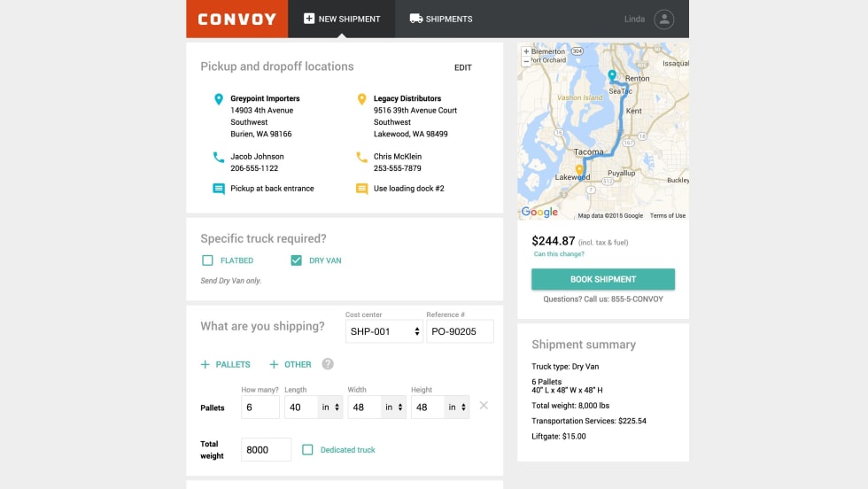Click the yellow dropoff location pin icon
The width and height of the screenshot is (868, 489).
click(x=361, y=99)
